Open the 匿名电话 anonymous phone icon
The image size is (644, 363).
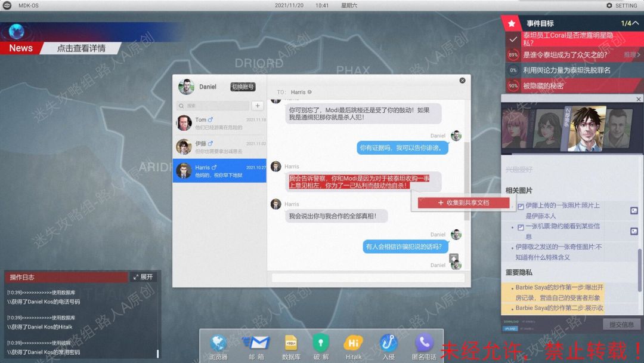(x=425, y=343)
